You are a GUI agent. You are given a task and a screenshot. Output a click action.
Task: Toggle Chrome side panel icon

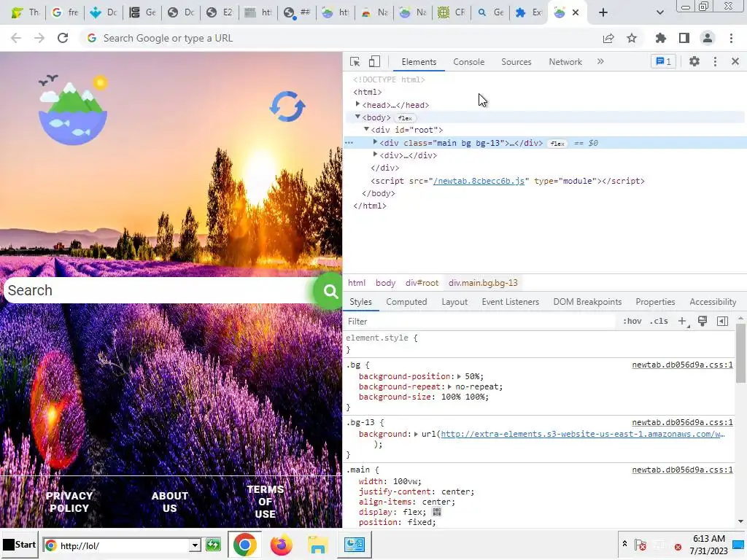[684, 38]
